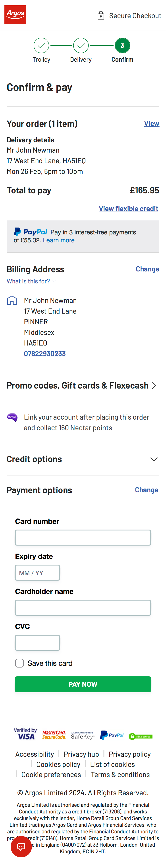Click the Nectar points icon
The image size is (166, 868).
coord(12,418)
